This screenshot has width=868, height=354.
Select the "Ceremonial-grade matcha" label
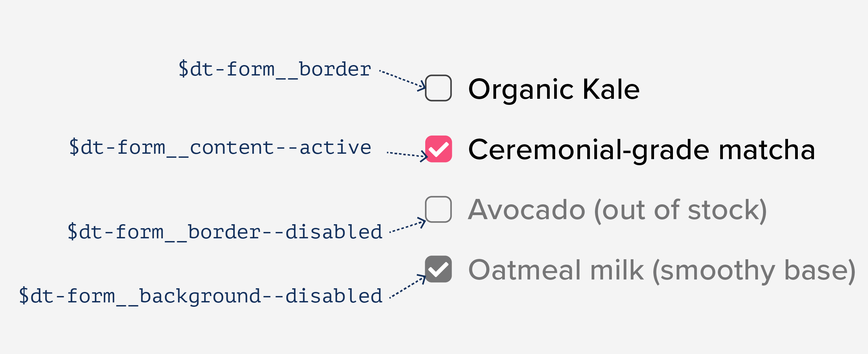pyautogui.click(x=642, y=150)
